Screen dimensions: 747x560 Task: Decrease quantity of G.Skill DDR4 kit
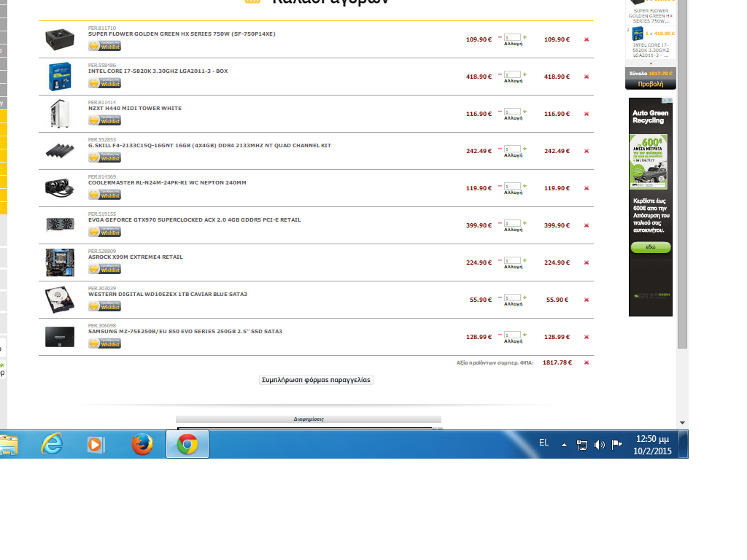pyautogui.click(x=500, y=149)
